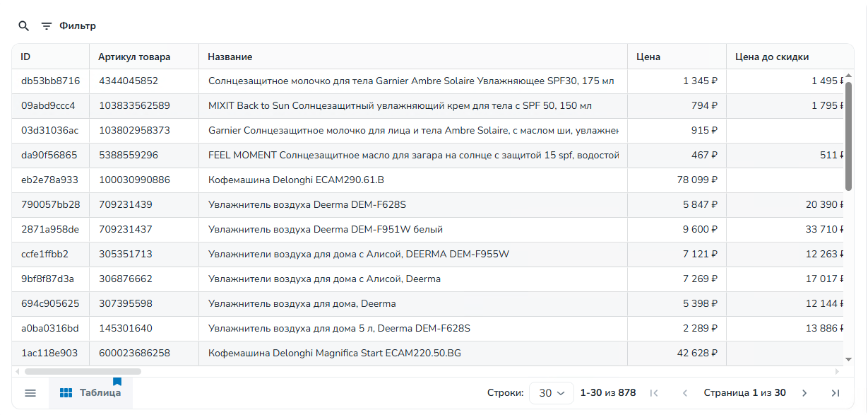Expand the rows-per-page dropdown showing 30
868x415 pixels.
tap(552, 393)
